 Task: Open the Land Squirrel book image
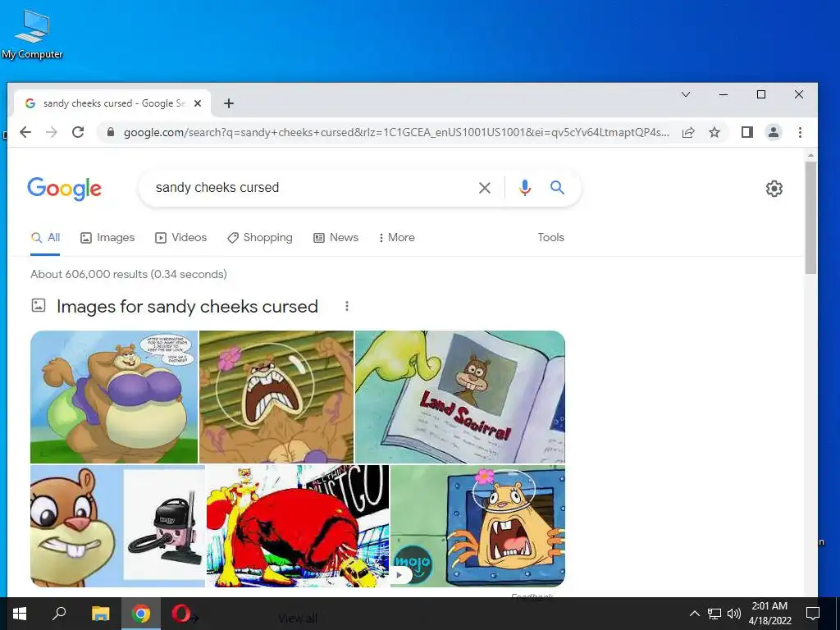[x=460, y=397]
